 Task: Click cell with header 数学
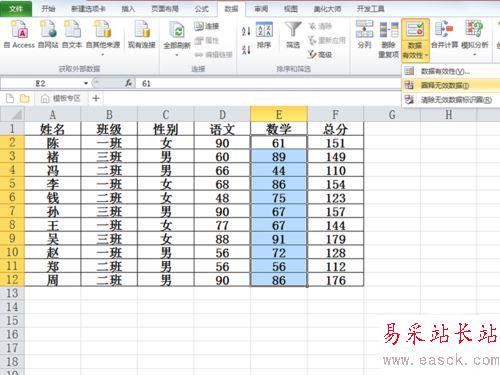click(x=279, y=129)
